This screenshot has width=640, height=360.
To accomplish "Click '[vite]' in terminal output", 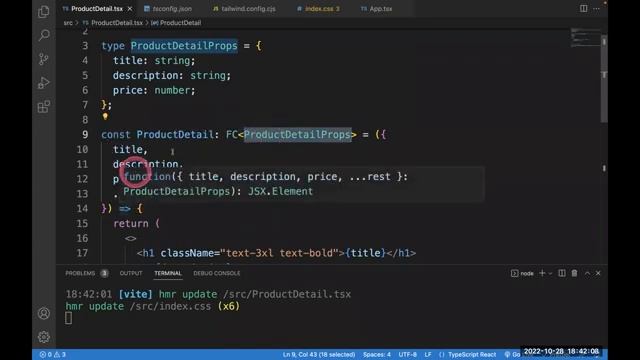I will [x=136, y=294].
